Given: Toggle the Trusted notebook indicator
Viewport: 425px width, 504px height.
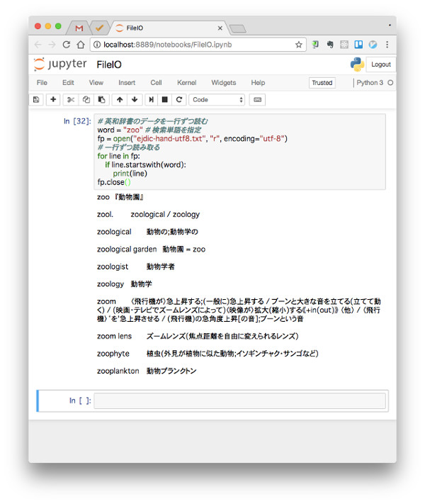Looking at the screenshot, I should [322, 83].
